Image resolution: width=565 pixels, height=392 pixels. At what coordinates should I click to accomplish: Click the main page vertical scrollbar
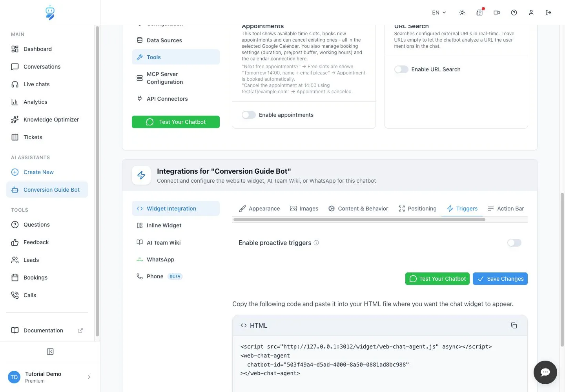562,270
